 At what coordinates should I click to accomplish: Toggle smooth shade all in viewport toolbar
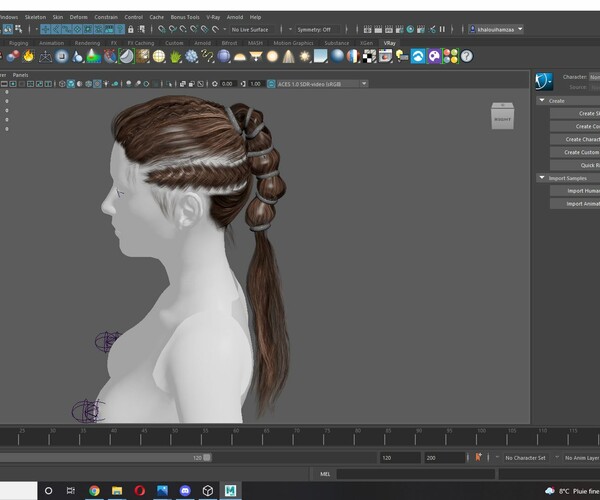71,84
